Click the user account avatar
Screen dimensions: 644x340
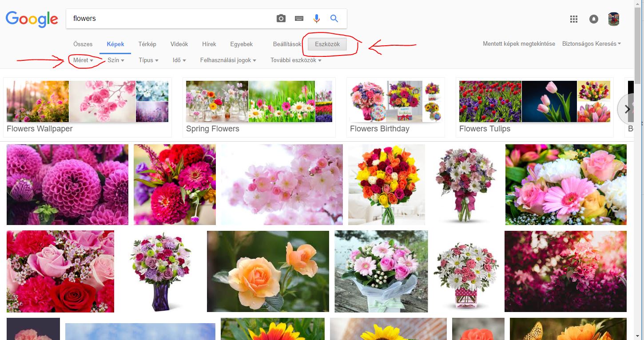coord(614,19)
